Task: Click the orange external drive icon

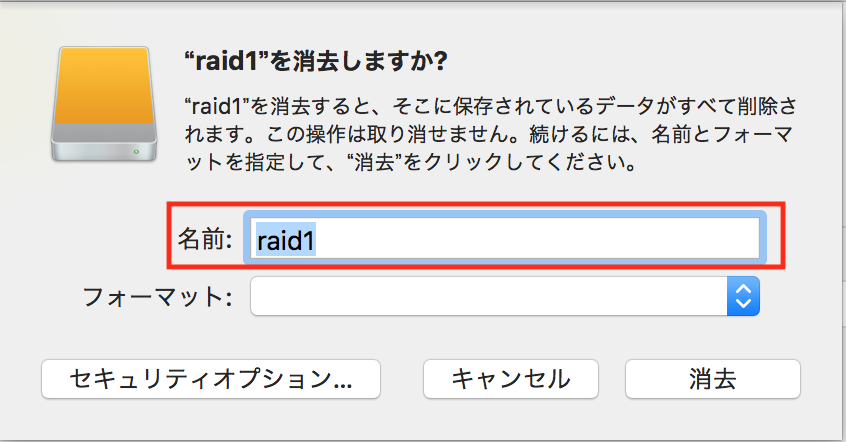Action: coord(104,104)
